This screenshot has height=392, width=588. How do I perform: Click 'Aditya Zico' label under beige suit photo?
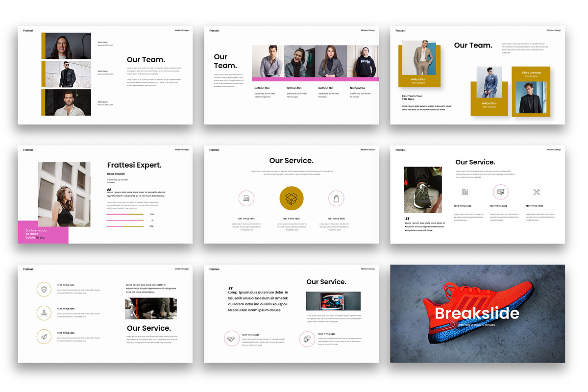point(418,79)
